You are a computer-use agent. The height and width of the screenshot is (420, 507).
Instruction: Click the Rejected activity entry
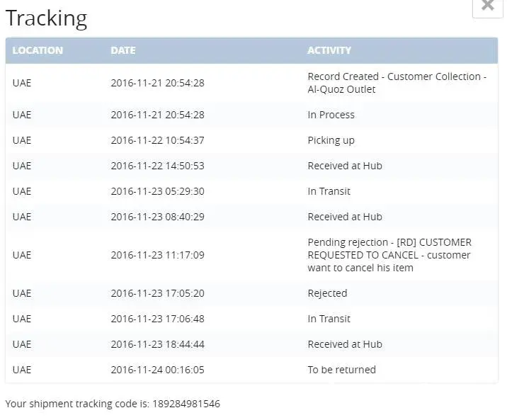(327, 293)
